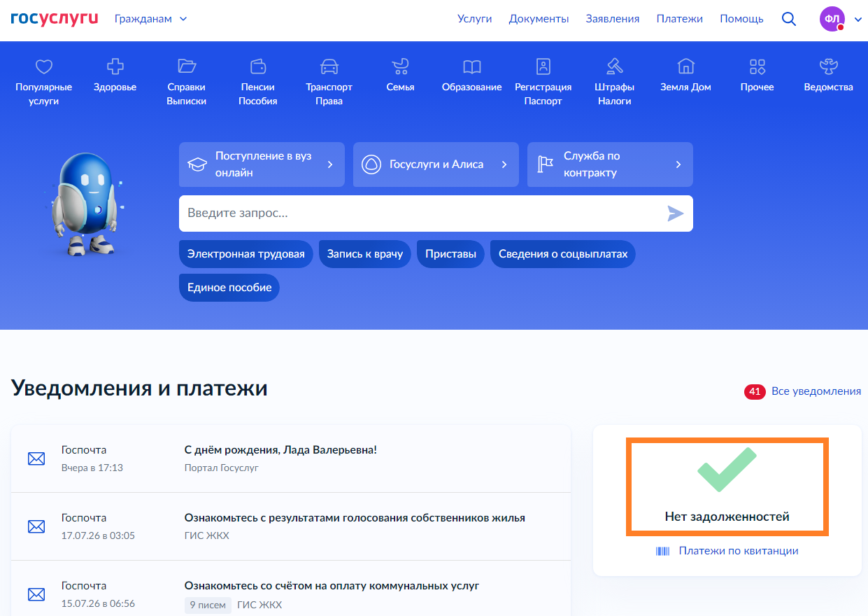This screenshot has width=868, height=616.
Task: Open the Земля Дом house icon
Action: [686, 66]
